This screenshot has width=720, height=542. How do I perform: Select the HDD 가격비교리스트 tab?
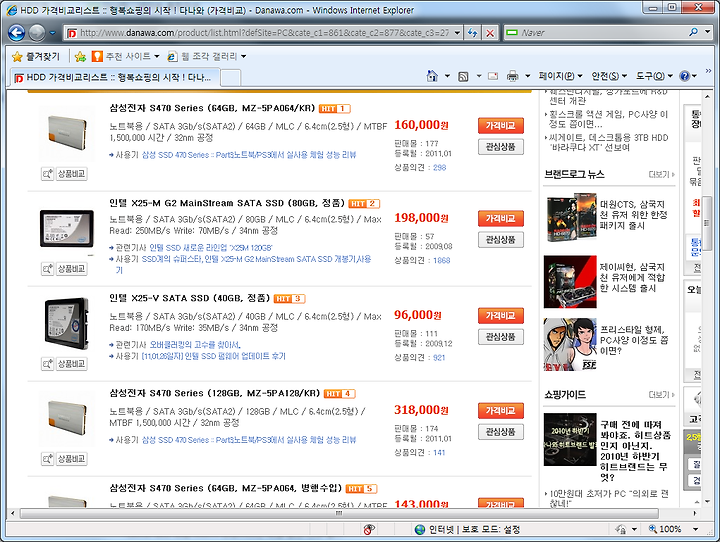pyautogui.click(x=114, y=78)
